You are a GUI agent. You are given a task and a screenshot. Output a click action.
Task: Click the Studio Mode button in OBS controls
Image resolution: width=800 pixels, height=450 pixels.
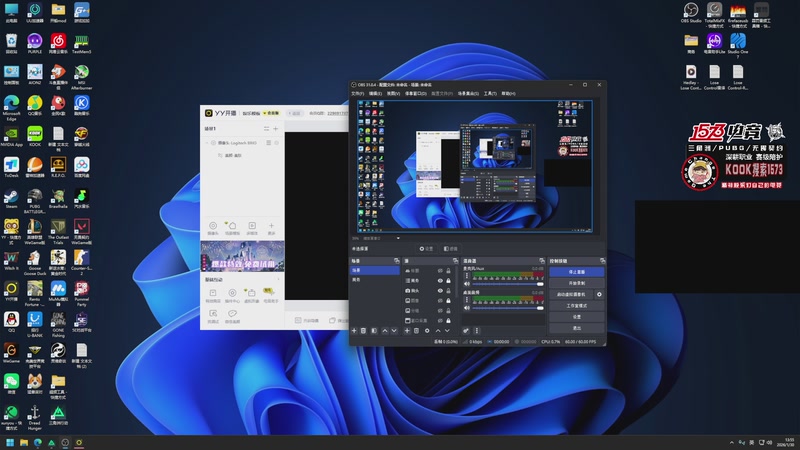pyautogui.click(x=577, y=306)
